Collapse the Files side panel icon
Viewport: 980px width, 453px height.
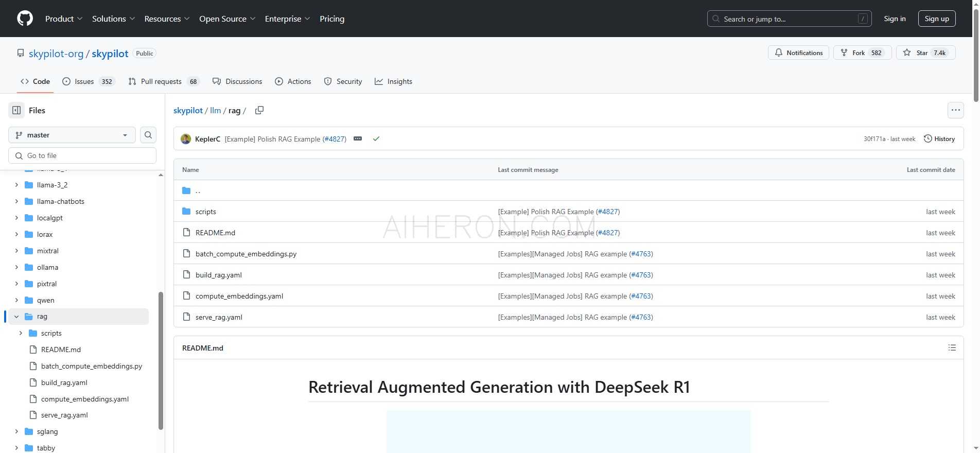(16, 110)
